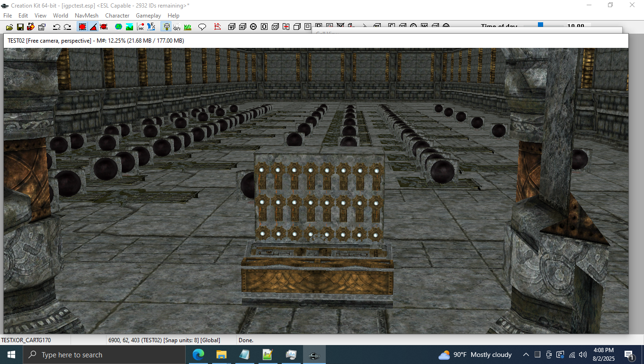The height and width of the screenshot is (364, 644).
Task: Open the notification center icon
Action: (629, 355)
